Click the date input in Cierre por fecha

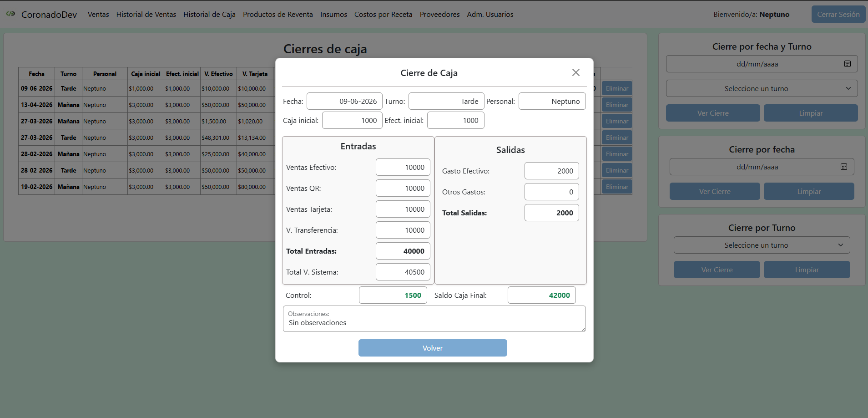click(x=762, y=167)
